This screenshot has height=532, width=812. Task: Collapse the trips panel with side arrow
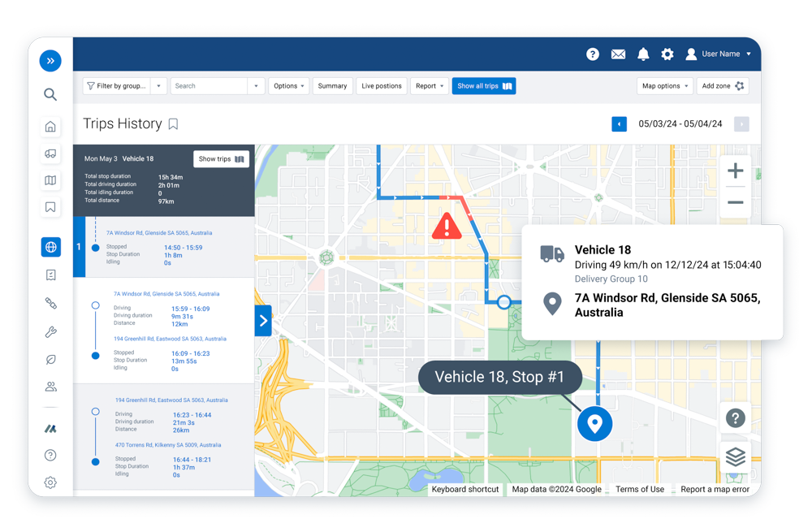point(263,321)
